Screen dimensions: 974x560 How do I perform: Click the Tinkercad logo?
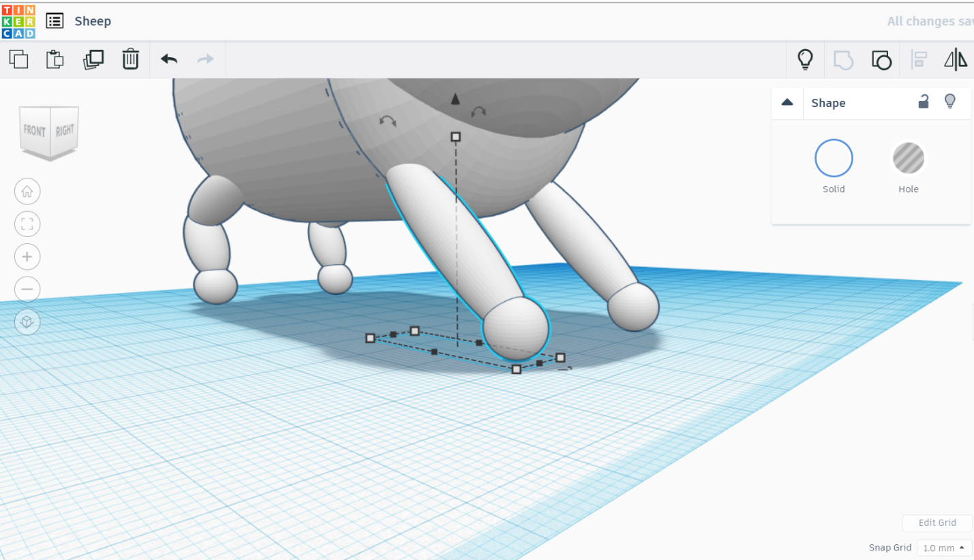pos(18,21)
